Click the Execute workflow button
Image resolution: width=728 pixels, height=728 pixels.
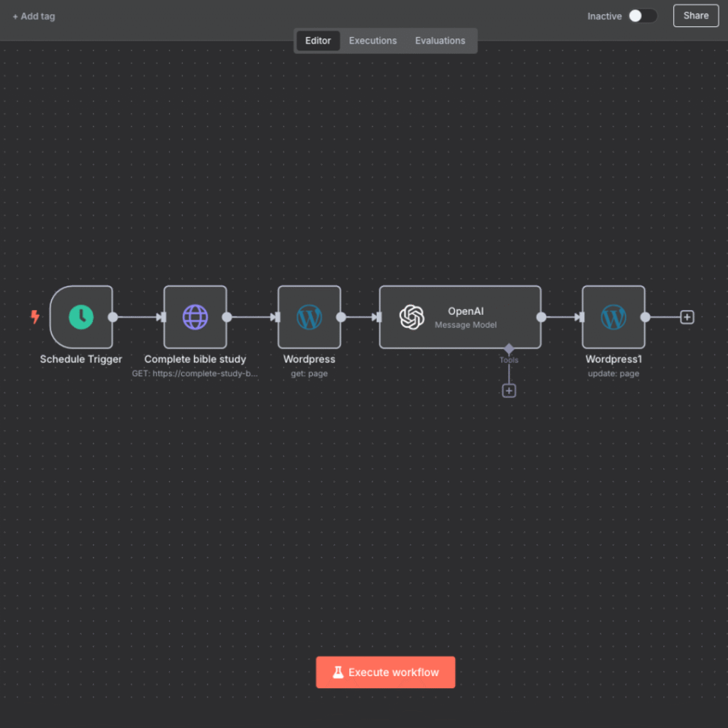point(385,673)
